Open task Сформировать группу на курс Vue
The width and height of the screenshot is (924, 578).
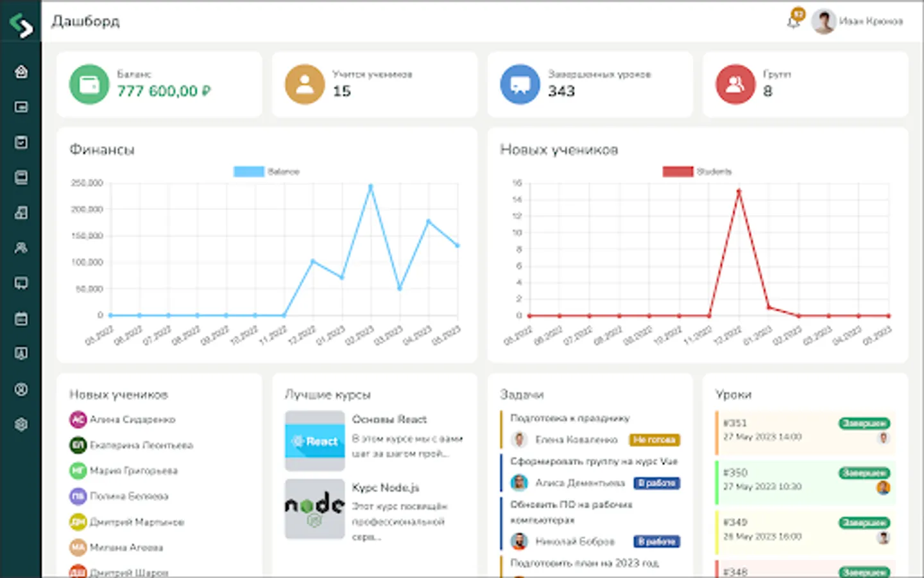[x=594, y=461]
